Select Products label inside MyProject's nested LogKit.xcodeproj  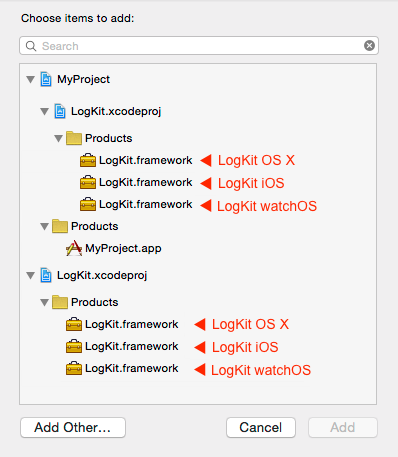[x=109, y=138]
